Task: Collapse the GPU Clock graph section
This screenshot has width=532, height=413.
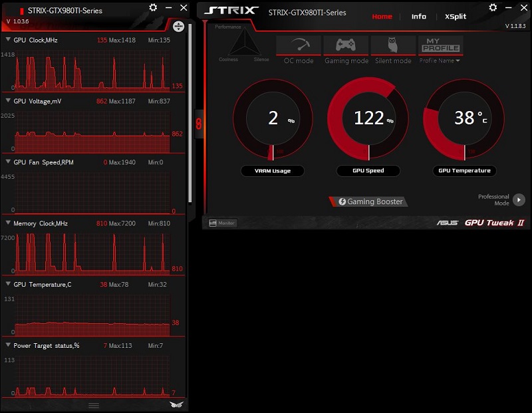Action: [8, 40]
